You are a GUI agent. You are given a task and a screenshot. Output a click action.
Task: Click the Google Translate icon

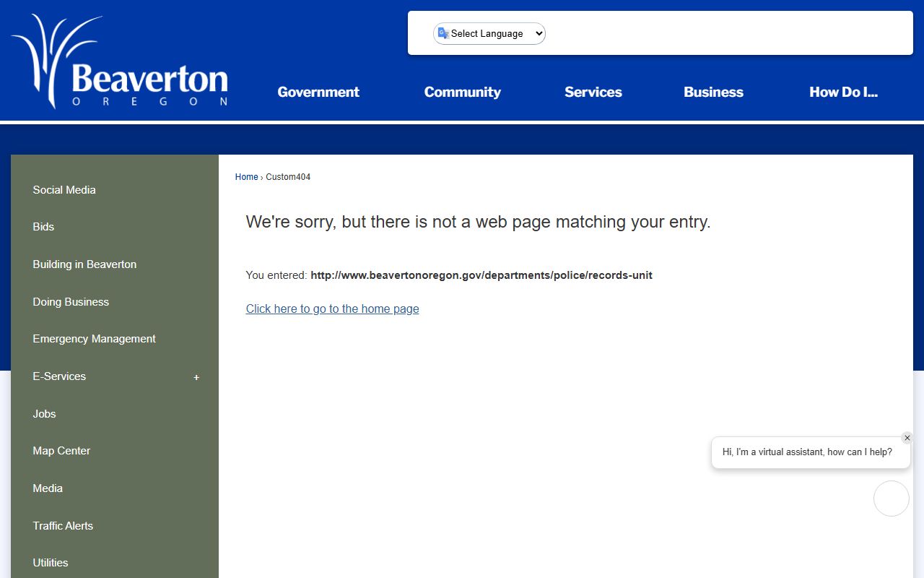[443, 33]
